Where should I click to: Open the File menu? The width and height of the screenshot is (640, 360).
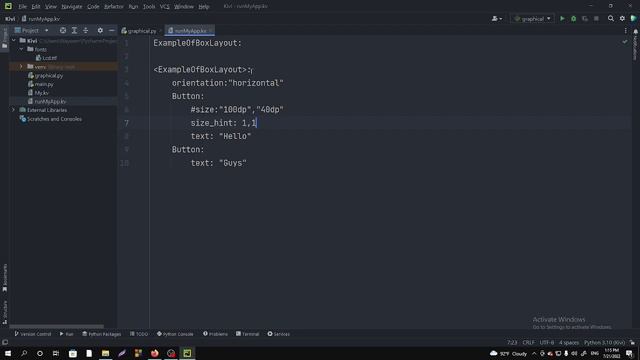(22, 7)
